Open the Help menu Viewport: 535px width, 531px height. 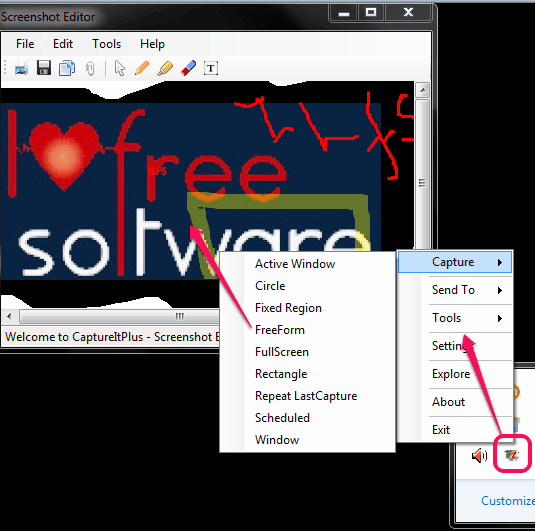coord(152,44)
